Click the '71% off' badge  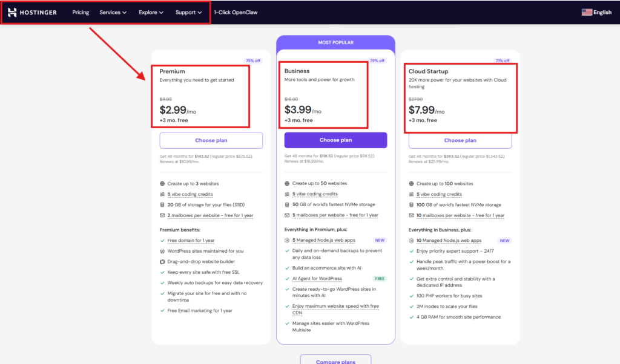coord(502,61)
